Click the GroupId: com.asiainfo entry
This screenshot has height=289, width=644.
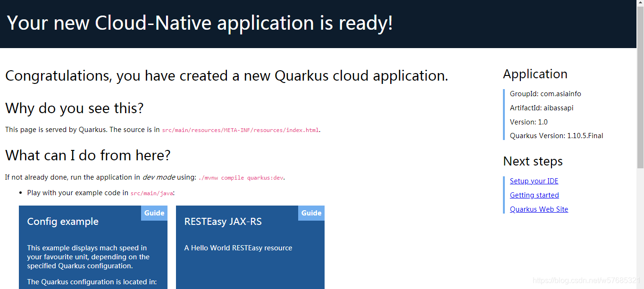click(545, 94)
